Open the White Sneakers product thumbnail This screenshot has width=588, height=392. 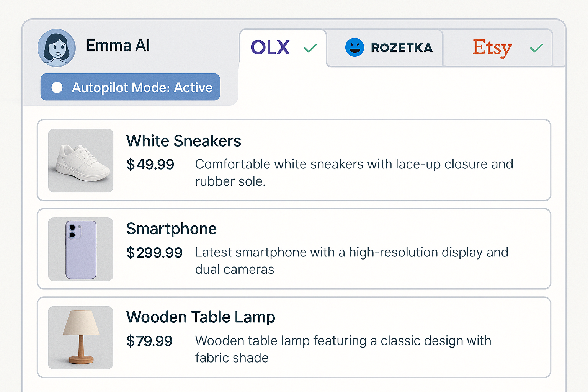81,160
